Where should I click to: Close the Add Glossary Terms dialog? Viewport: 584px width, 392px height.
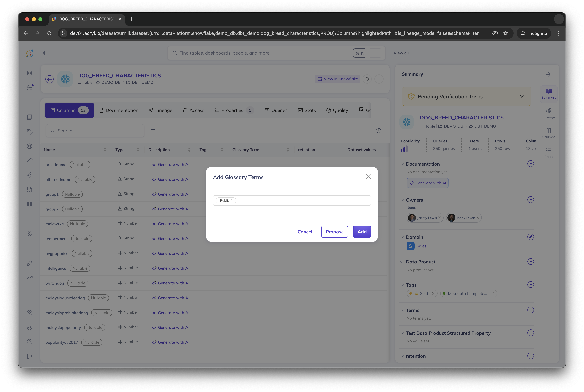(368, 177)
